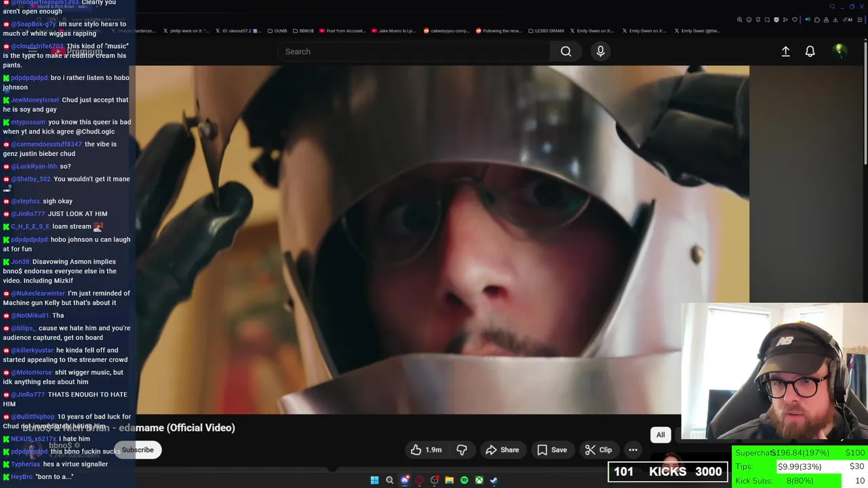Image resolution: width=868 pixels, height=488 pixels.
Task: Open the 'Jake Munro Is Lyi...' bookmark
Action: pos(394,30)
